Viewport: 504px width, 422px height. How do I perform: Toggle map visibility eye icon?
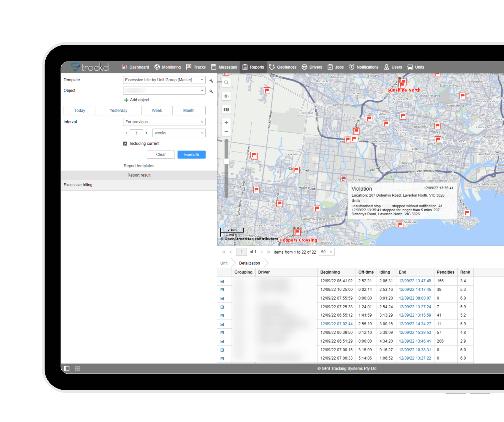point(226,96)
